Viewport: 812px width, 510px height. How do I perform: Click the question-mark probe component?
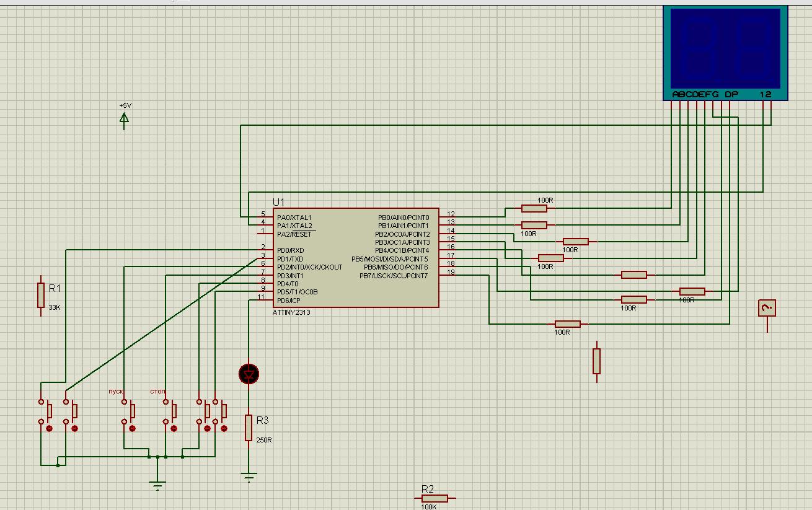(767, 308)
